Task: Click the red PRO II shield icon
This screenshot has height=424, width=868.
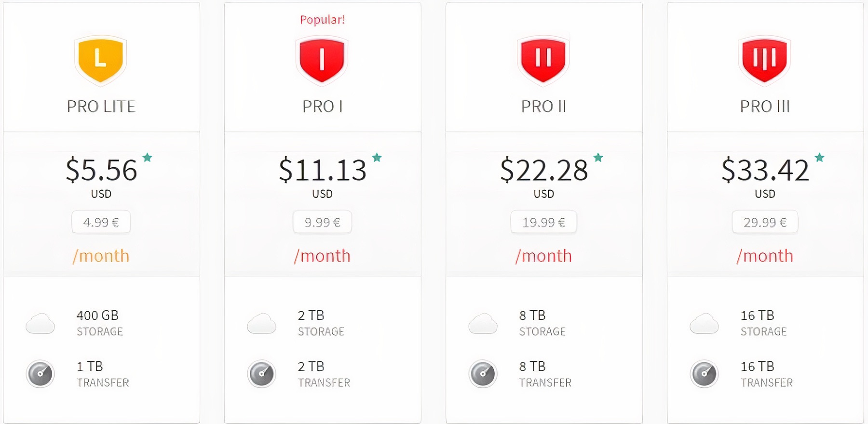Action: pyautogui.click(x=543, y=60)
